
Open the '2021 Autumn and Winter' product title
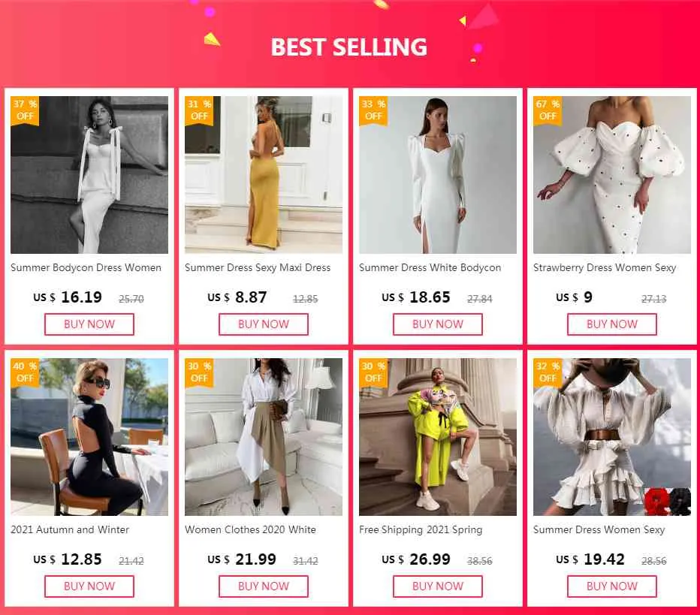(70, 529)
